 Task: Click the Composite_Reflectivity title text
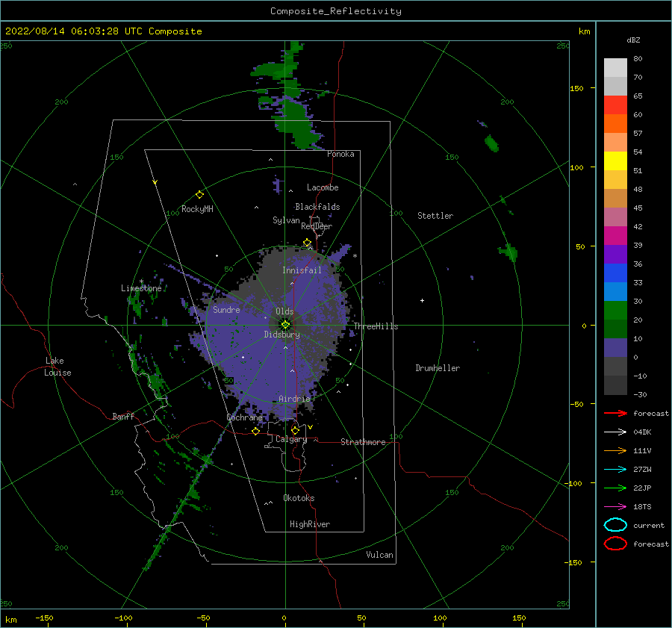[x=336, y=11]
